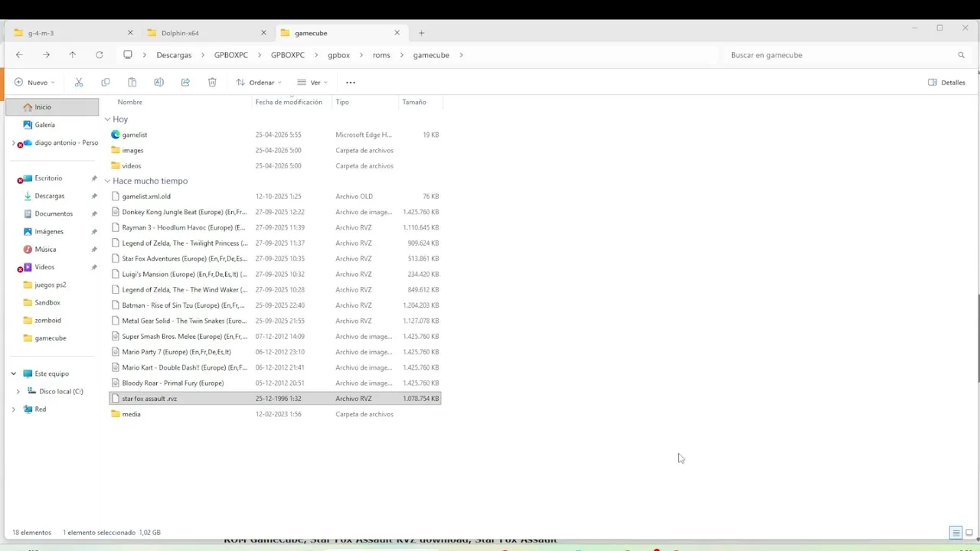
Task: Close the g-4-m-3 tab
Action: (130, 33)
